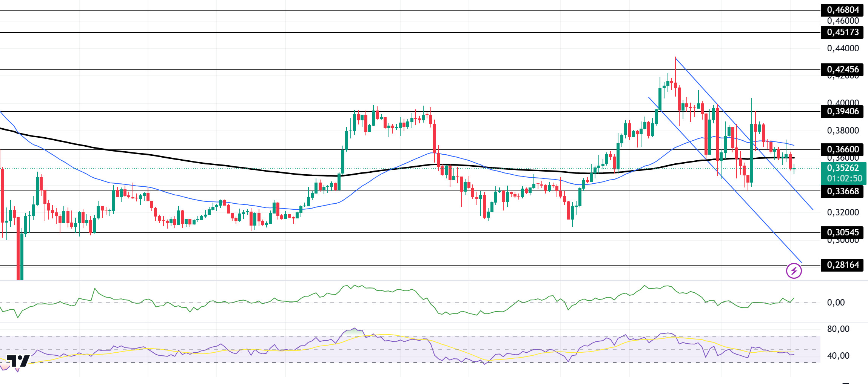
Task: Click the 0,32000 price axis value
Action: pos(843,212)
